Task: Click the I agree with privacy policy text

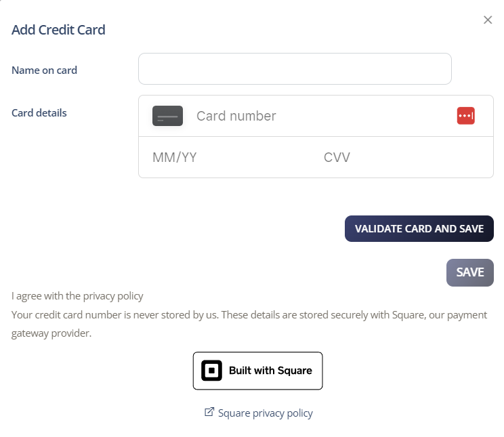Action: tap(77, 296)
